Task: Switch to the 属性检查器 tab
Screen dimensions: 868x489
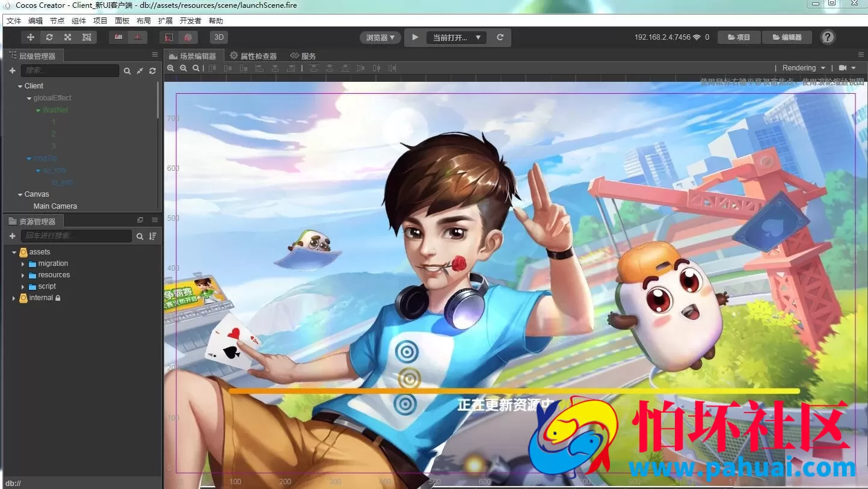Action: coord(253,56)
